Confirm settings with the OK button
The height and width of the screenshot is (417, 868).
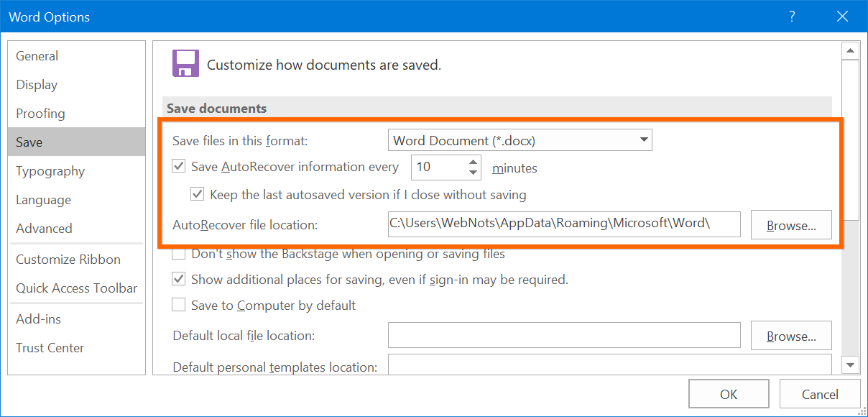tap(729, 393)
